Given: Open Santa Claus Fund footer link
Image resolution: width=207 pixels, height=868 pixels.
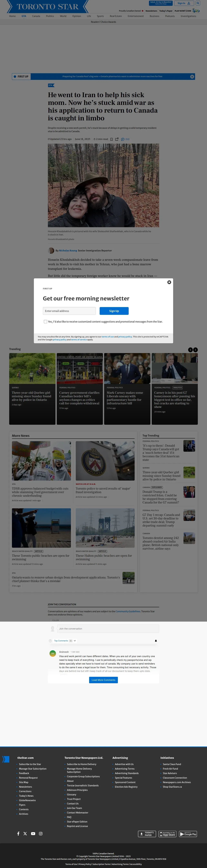Looking at the screenshot, I should click(172, 764).
